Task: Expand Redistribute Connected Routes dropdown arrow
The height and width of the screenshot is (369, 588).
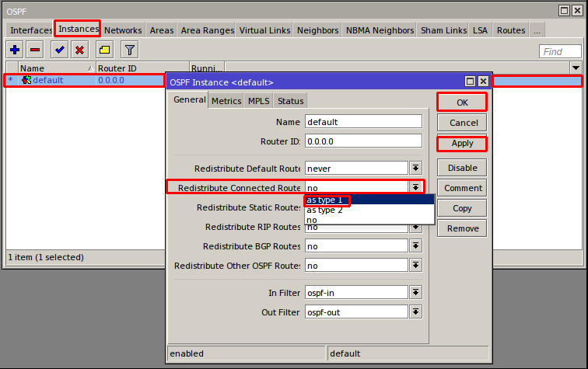Action: click(x=415, y=187)
